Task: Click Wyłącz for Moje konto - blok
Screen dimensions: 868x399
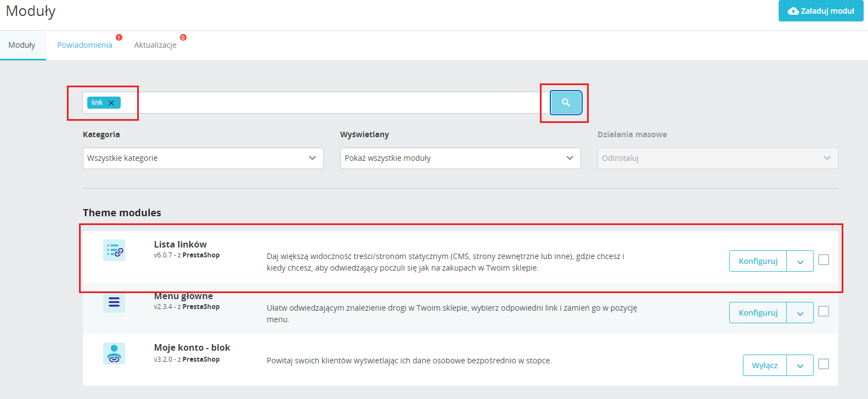Action: [765, 366]
